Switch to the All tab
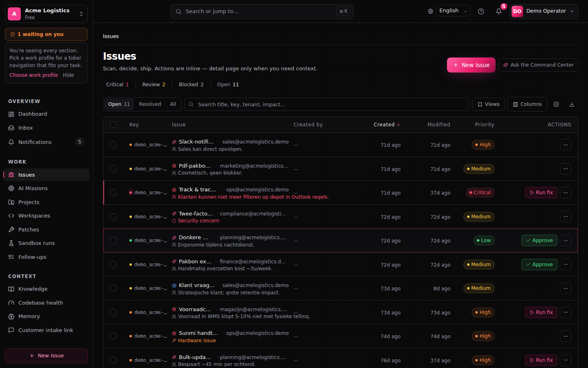Image resolution: width=588 pixels, height=368 pixels. pos(173,104)
